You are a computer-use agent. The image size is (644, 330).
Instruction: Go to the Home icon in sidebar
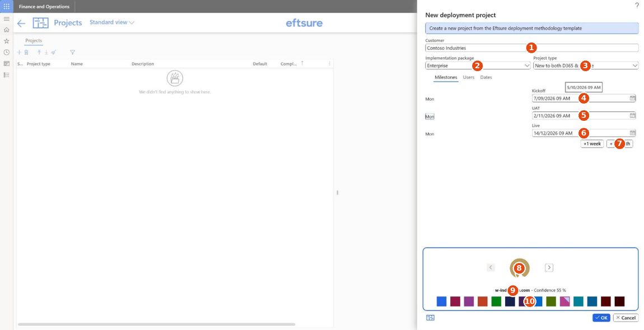(x=7, y=30)
